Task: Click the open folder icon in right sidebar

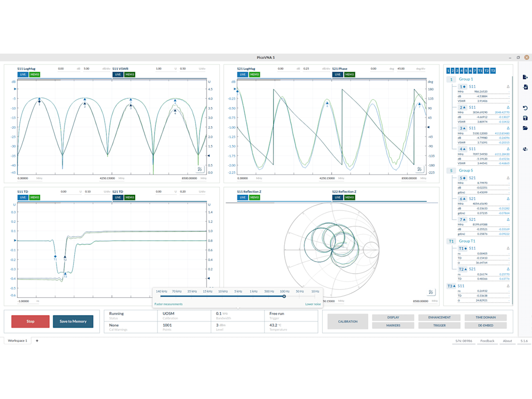Action: point(525,128)
